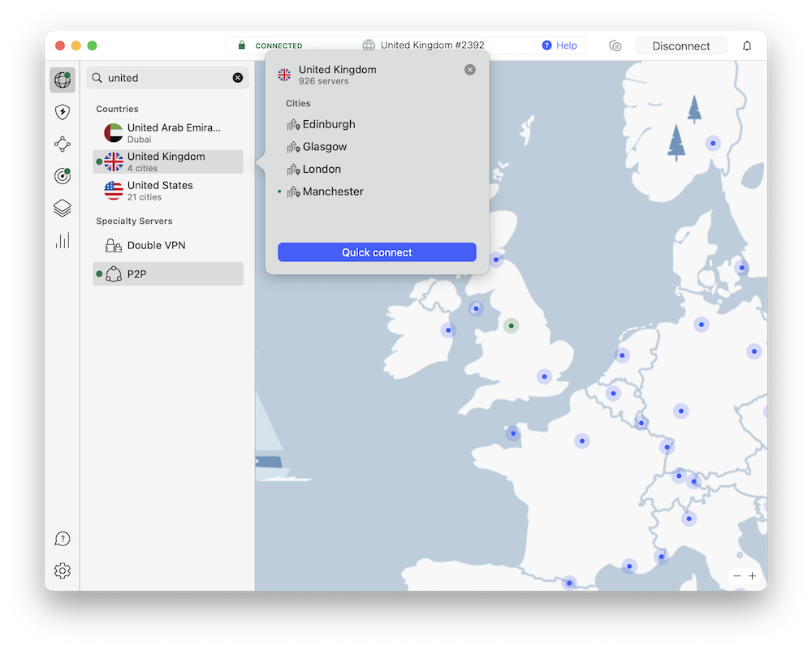
Task: Click the CONNECTED status label
Action: click(279, 45)
